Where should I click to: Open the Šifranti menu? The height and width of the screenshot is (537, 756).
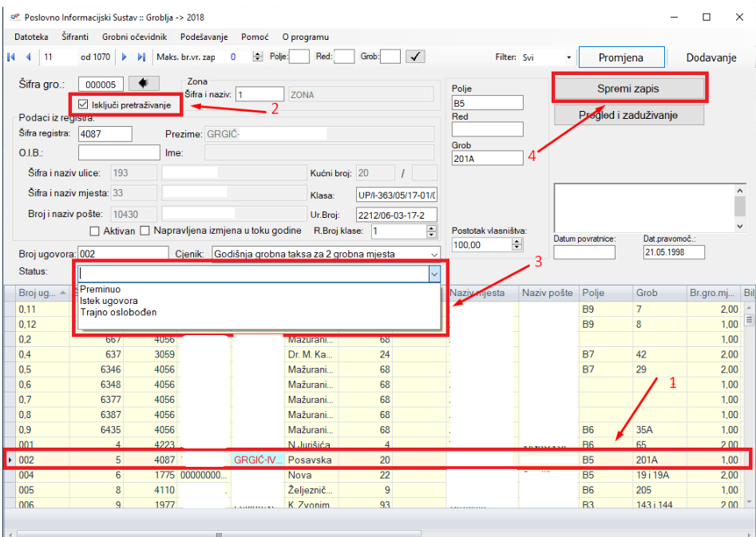click(x=75, y=37)
